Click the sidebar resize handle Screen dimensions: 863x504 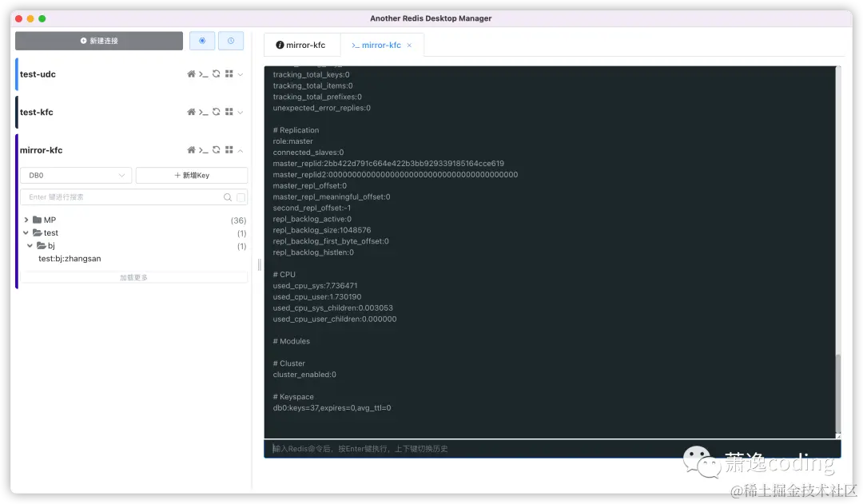(x=259, y=264)
